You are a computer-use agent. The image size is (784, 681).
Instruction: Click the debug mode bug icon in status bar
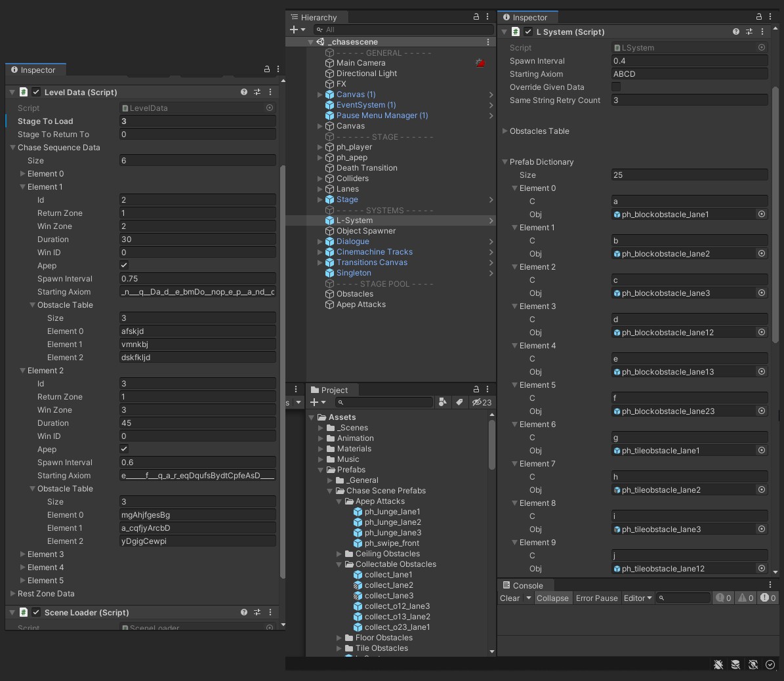click(x=718, y=665)
